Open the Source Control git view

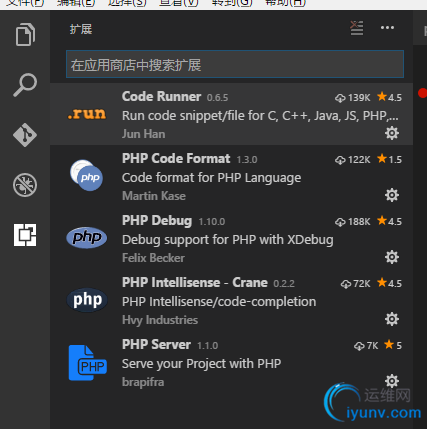(25, 135)
